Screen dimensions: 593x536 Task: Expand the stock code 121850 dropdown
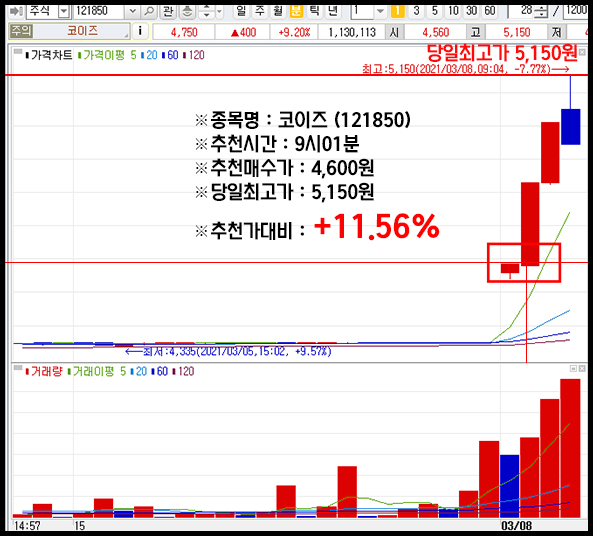point(132,11)
